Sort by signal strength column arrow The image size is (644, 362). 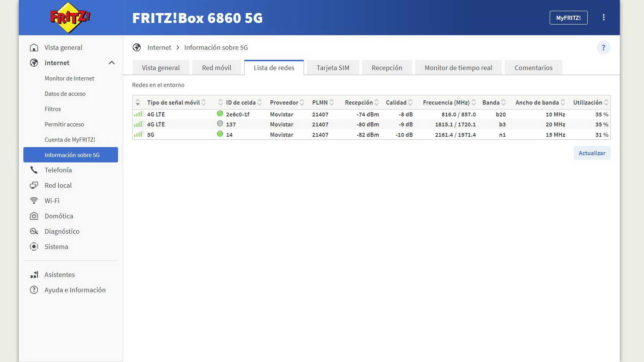click(138, 103)
